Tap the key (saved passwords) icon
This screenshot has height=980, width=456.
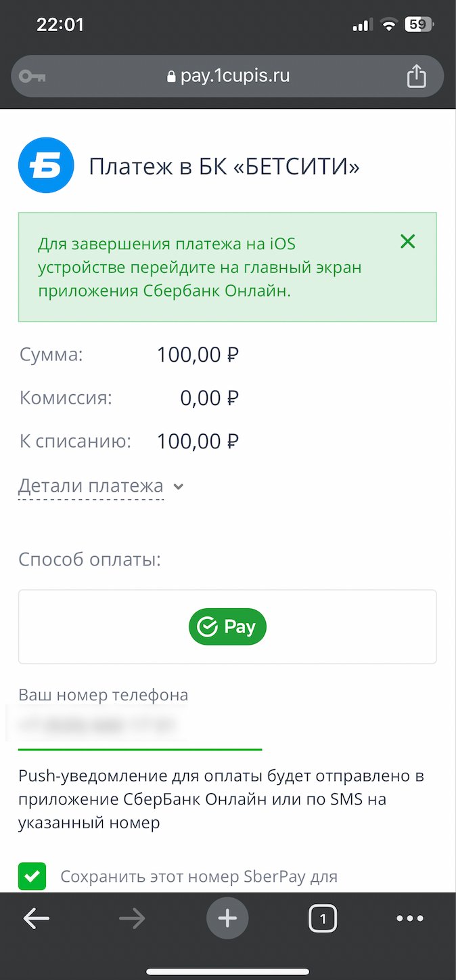click(32, 76)
